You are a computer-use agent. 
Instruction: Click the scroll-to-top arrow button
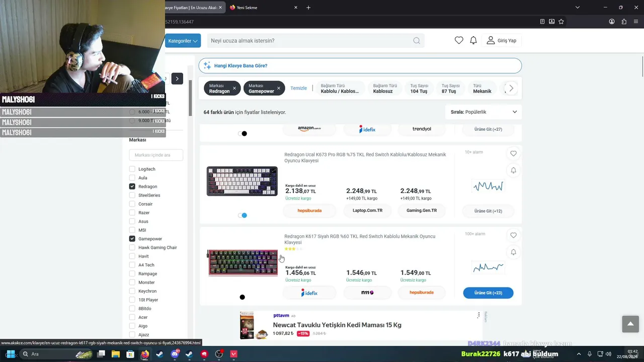630,324
